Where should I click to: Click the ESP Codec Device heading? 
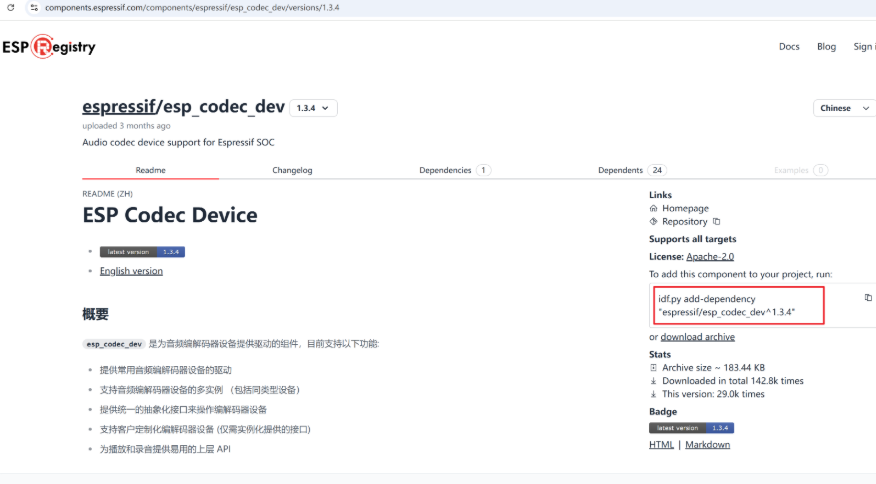pyautogui.click(x=170, y=215)
